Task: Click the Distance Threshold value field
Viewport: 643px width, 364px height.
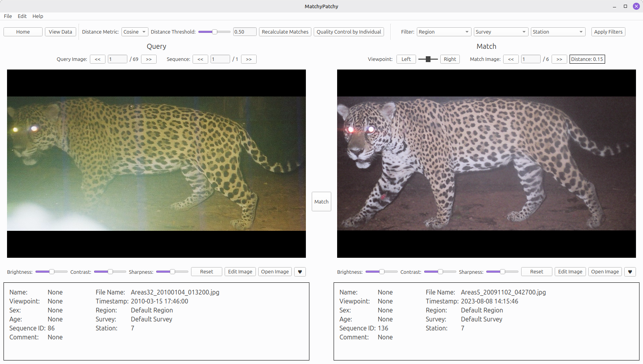Action: point(245,32)
